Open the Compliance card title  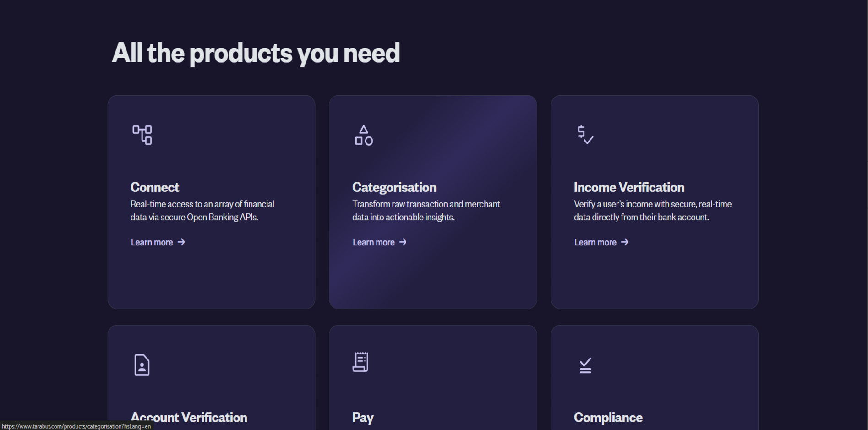click(x=608, y=417)
